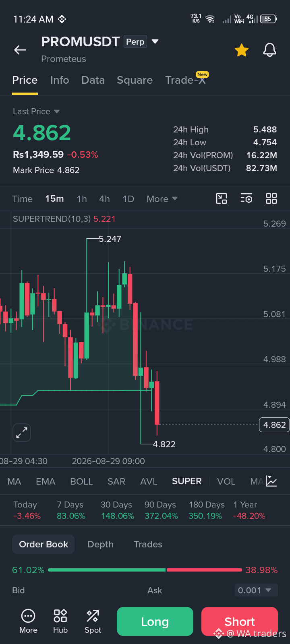Tap Rs1,349.59 converted price
Viewport: 290px width, 644px height.
coord(38,155)
